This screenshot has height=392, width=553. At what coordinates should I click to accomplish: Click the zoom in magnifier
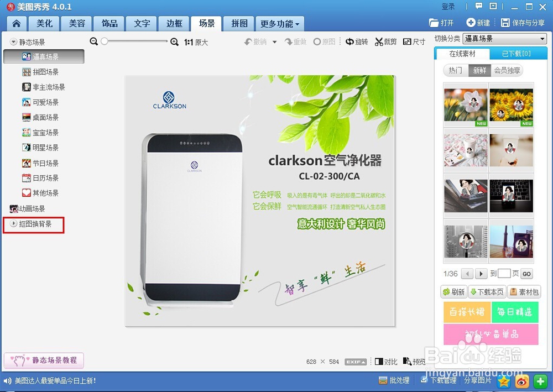click(x=174, y=42)
